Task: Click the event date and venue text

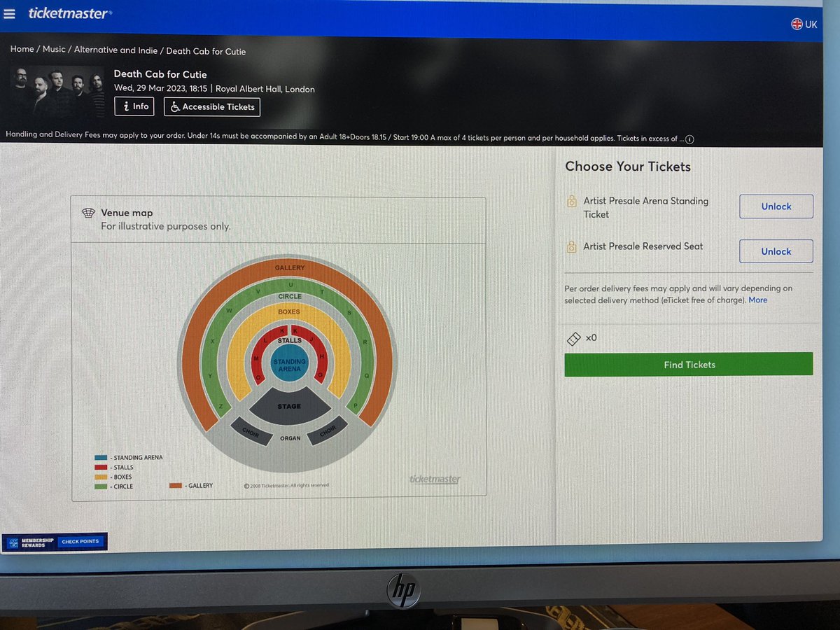Action: point(214,90)
